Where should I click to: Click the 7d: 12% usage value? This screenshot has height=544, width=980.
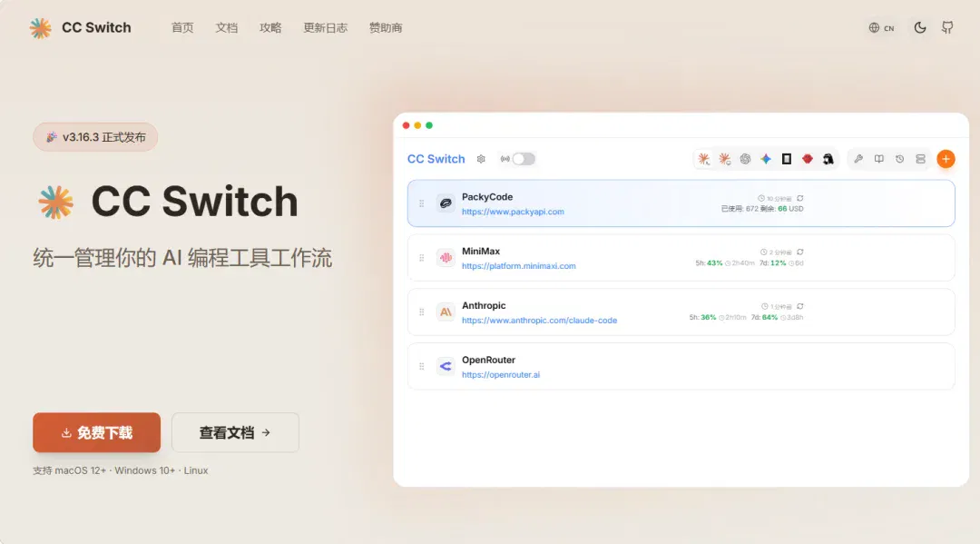tap(772, 263)
